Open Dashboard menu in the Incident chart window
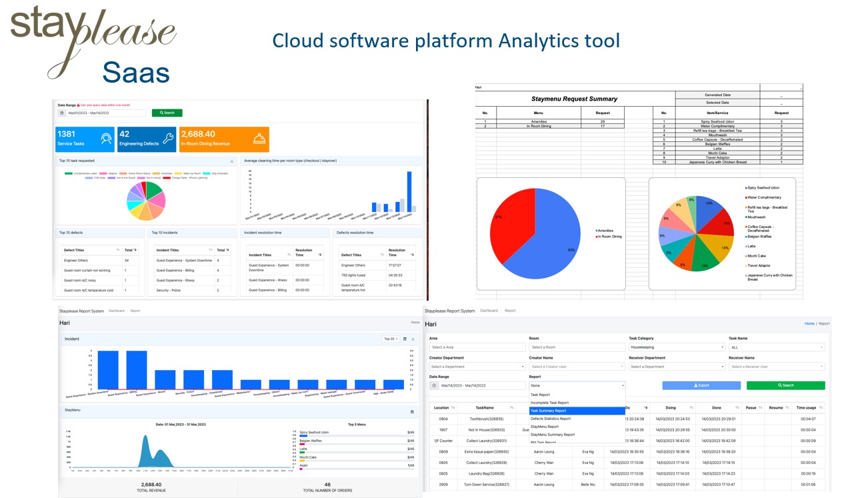 [117, 311]
